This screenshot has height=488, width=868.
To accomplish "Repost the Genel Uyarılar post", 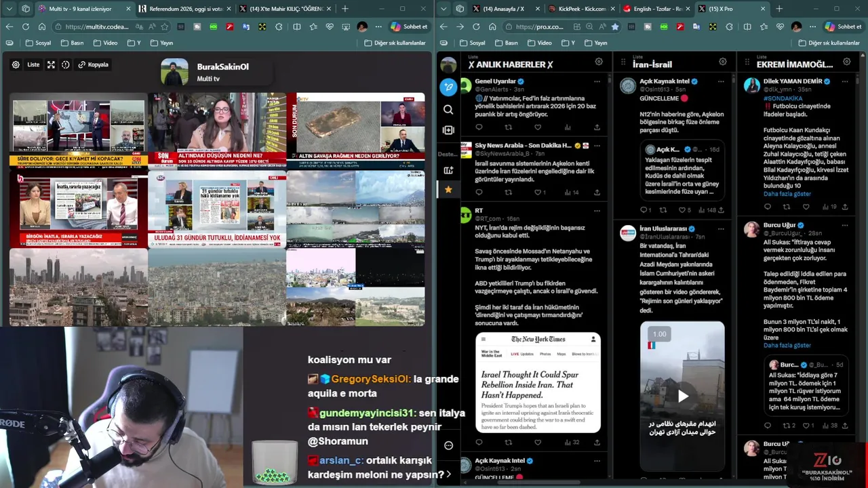I will pyautogui.click(x=509, y=127).
